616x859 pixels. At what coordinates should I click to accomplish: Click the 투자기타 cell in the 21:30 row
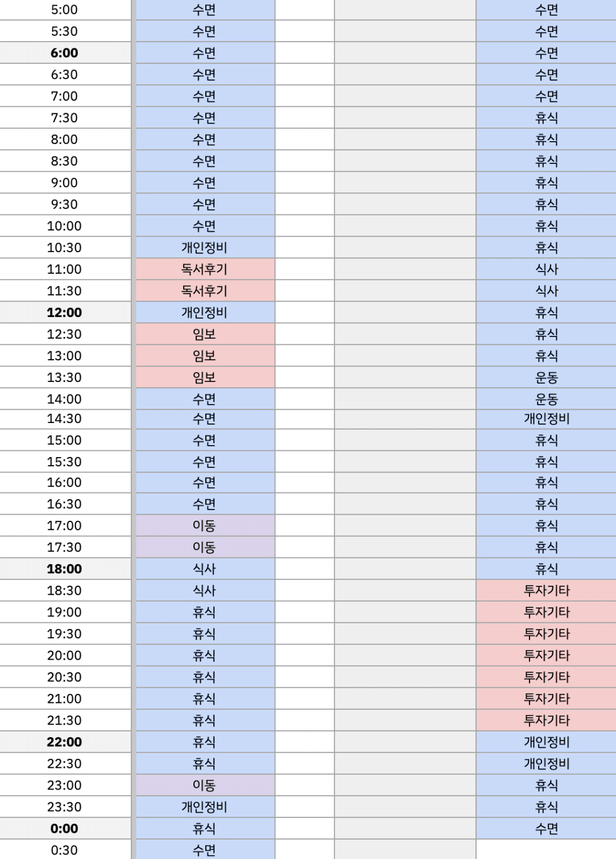coord(546,720)
